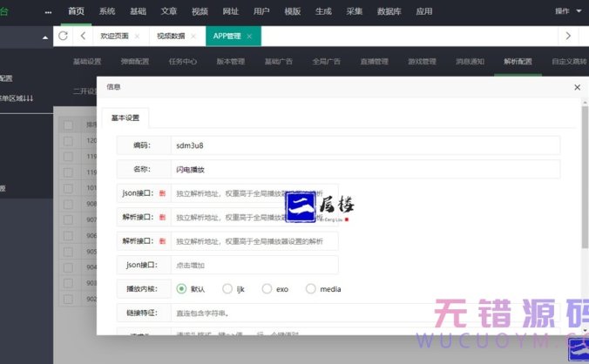
Task: Check the row 907 checkbox in the background table
Action: tap(68, 219)
